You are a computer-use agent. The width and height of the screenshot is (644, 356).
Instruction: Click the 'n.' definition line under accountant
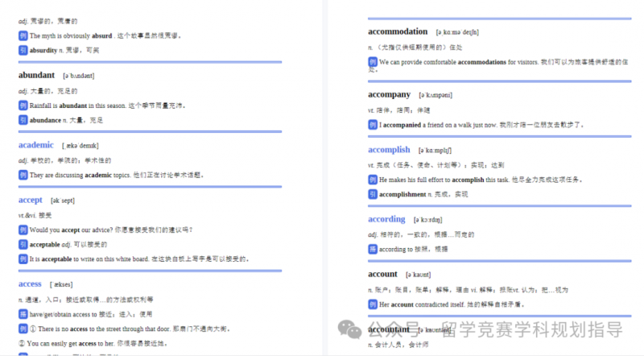[398, 345]
